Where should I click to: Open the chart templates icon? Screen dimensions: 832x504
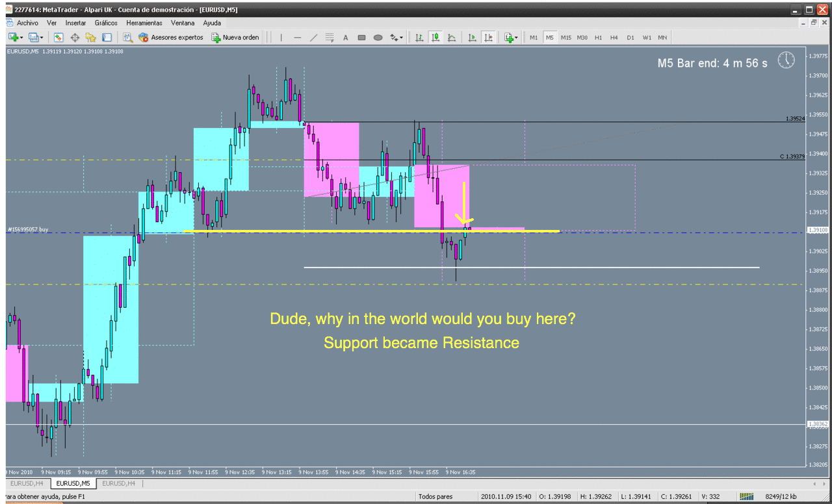(508, 38)
